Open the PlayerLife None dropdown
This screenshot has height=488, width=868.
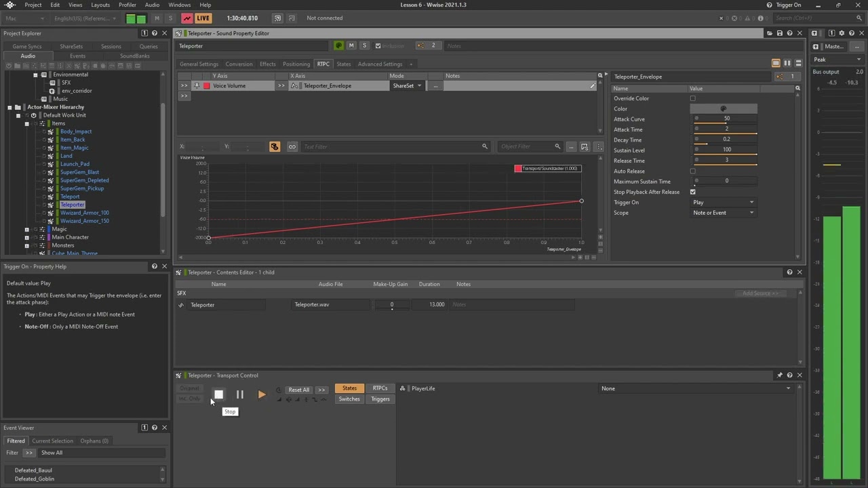(x=696, y=388)
